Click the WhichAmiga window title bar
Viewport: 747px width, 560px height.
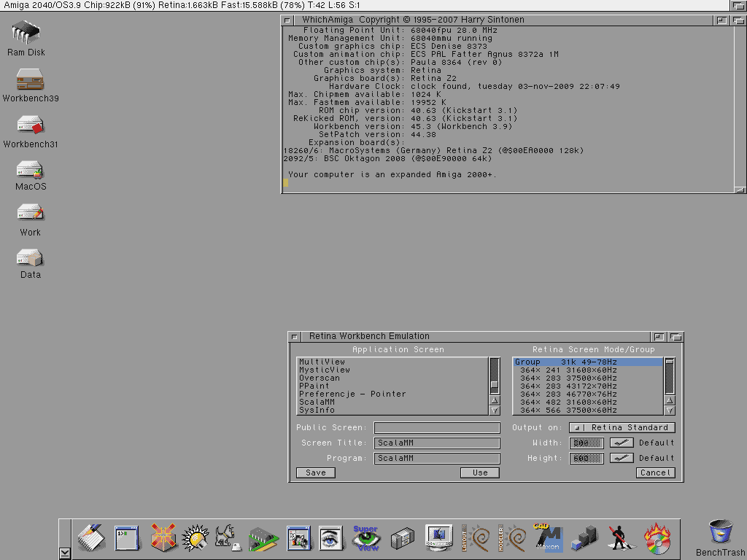503,20
